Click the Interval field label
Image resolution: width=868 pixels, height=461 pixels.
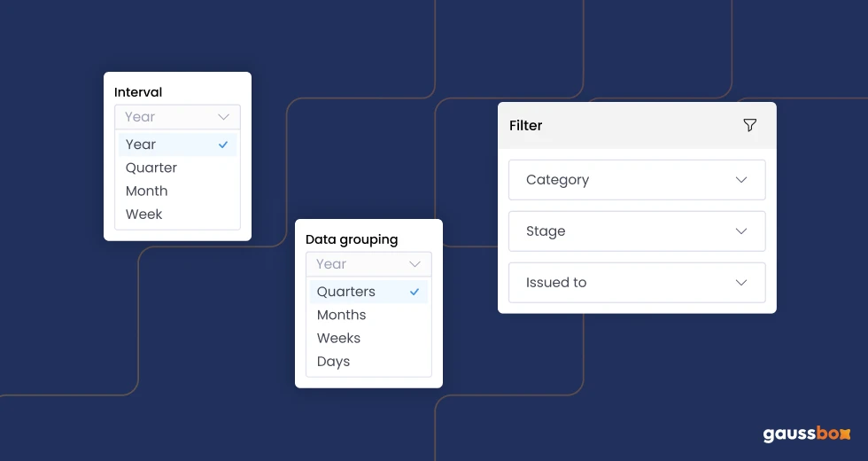coord(138,92)
